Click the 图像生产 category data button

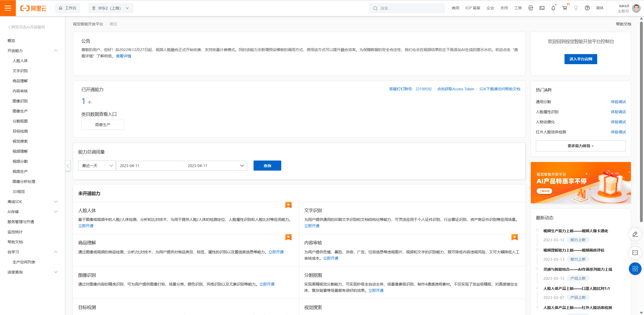(x=103, y=125)
